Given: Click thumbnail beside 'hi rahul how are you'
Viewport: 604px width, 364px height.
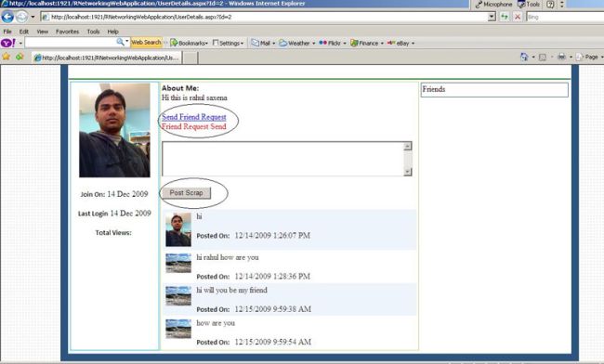Looking at the screenshot, I should (x=178, y=263).
